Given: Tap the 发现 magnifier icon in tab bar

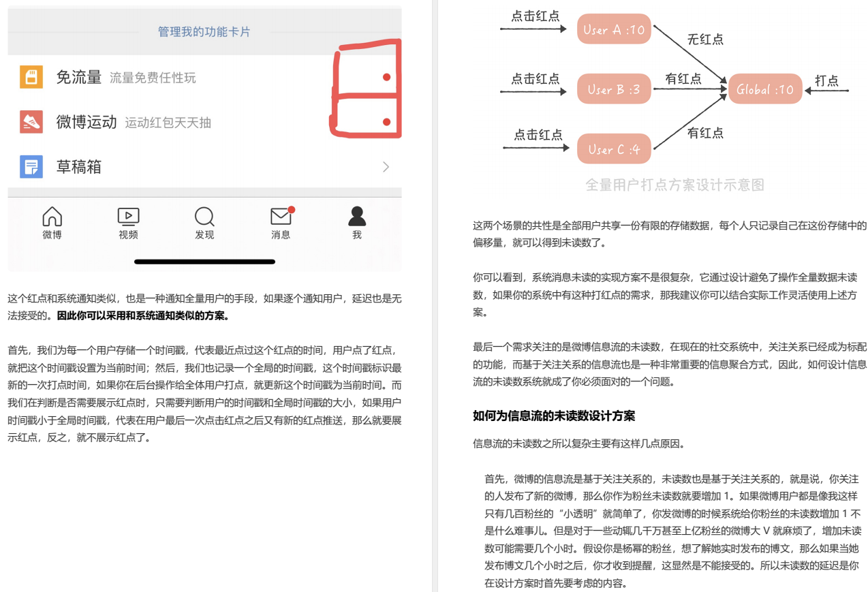Looking at the screenshot, I should point(204,217).
